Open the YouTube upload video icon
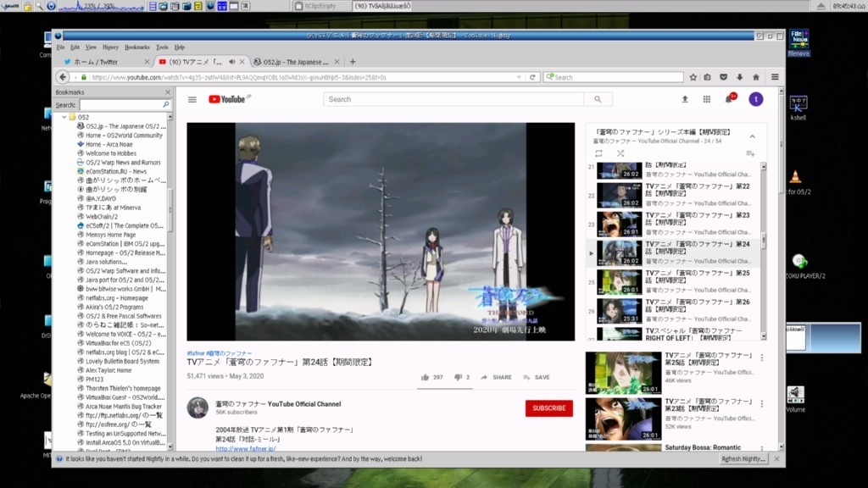This screenshot has width=868, height=488. click(x=685, y=99)
